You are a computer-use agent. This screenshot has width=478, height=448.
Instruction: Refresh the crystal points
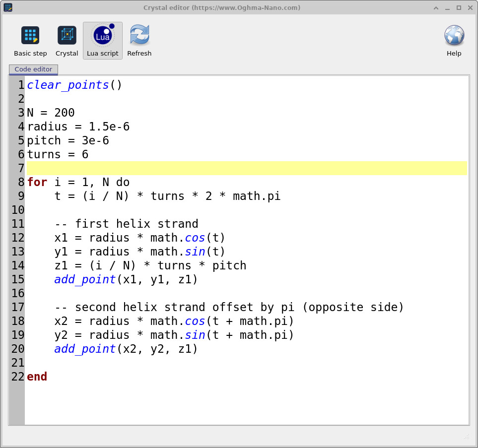click(139, 41)
